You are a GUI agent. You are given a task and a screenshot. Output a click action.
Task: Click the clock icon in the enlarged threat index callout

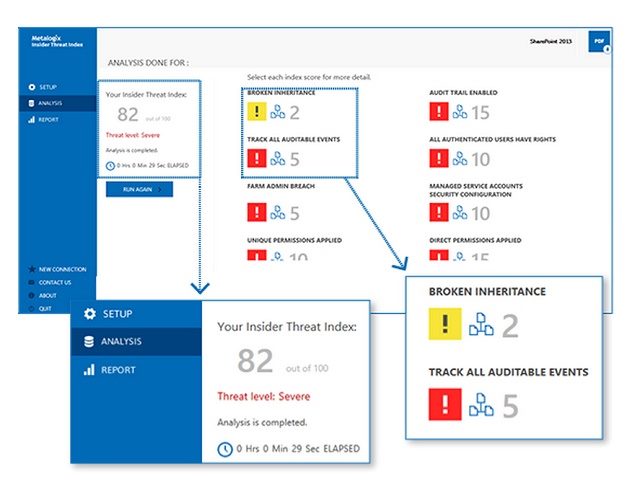pos(225,449)
